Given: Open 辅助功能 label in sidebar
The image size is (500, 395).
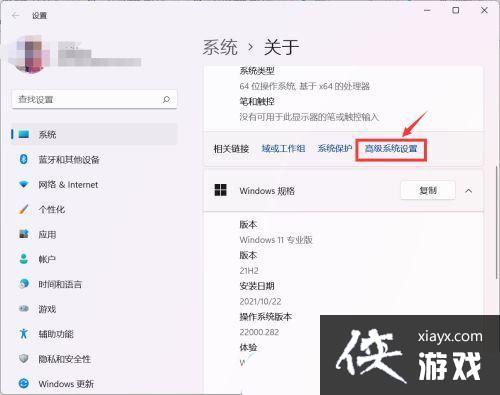Looking at the screenshot, I should [x=56, y=334].
